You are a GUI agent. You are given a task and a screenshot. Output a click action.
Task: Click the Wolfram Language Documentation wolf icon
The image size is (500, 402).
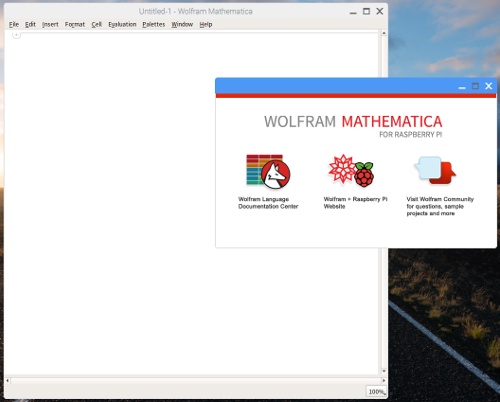coord(268,172)
